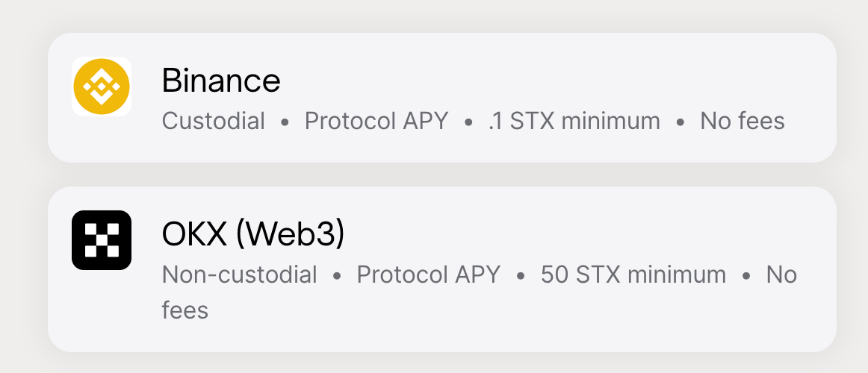Image resolution: width=868 pixels, height=373 pixels.
Task: Click the Non-custodial label under OKX
Action: [x=240, y=275]
